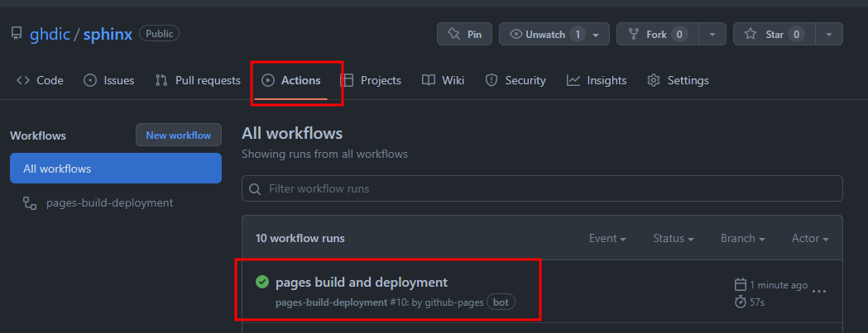Click the Public visibility badge

(x=160, y=34)
